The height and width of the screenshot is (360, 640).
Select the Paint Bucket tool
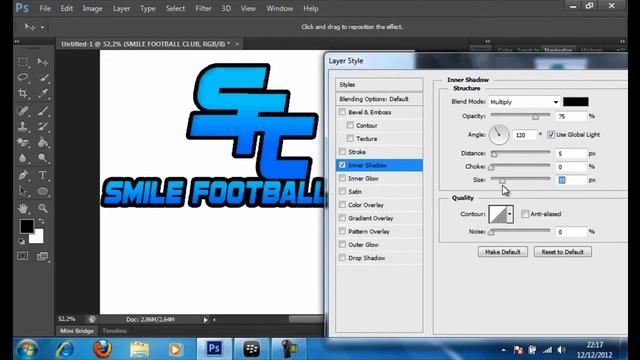(43, 142)
